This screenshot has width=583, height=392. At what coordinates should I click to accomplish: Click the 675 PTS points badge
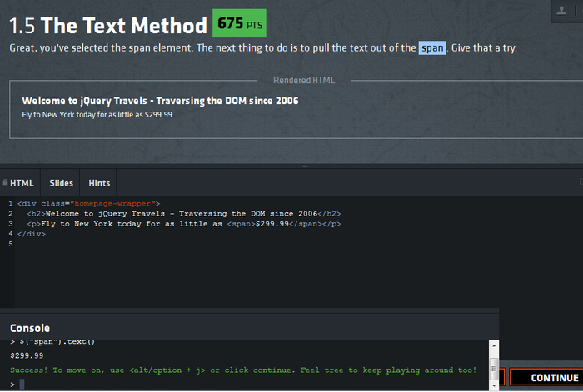click(239, 23)
